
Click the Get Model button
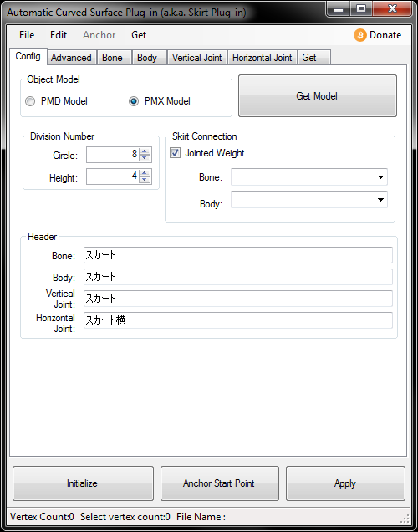pos(318,96)
